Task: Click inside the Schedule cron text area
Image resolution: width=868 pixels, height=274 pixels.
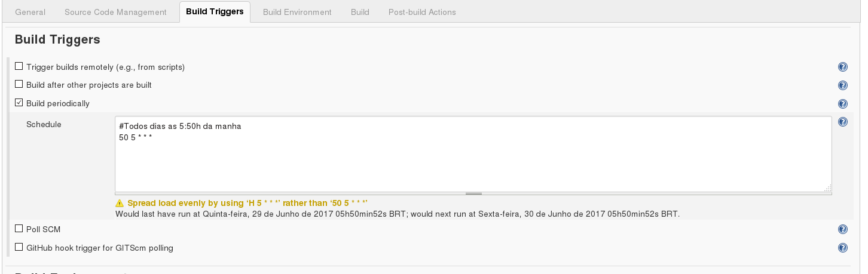Action: (472, 161)
